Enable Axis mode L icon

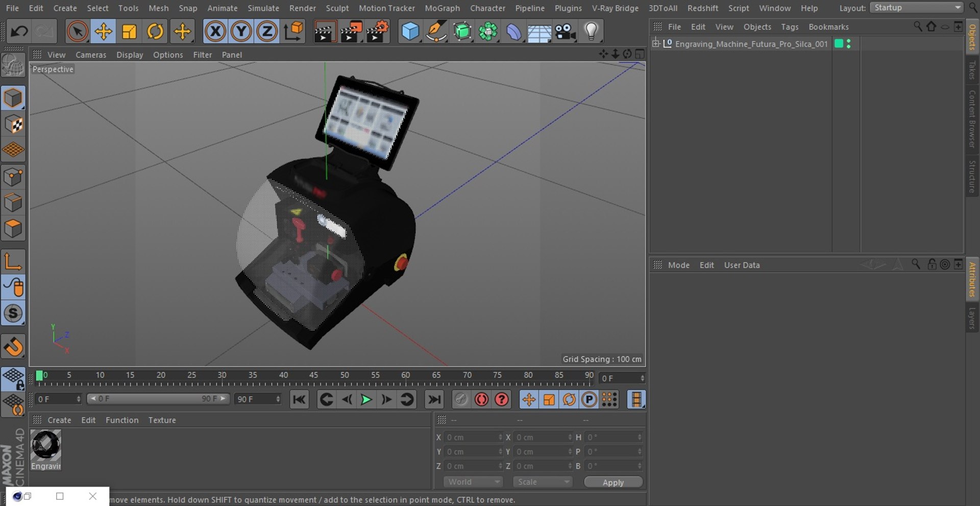13,261
